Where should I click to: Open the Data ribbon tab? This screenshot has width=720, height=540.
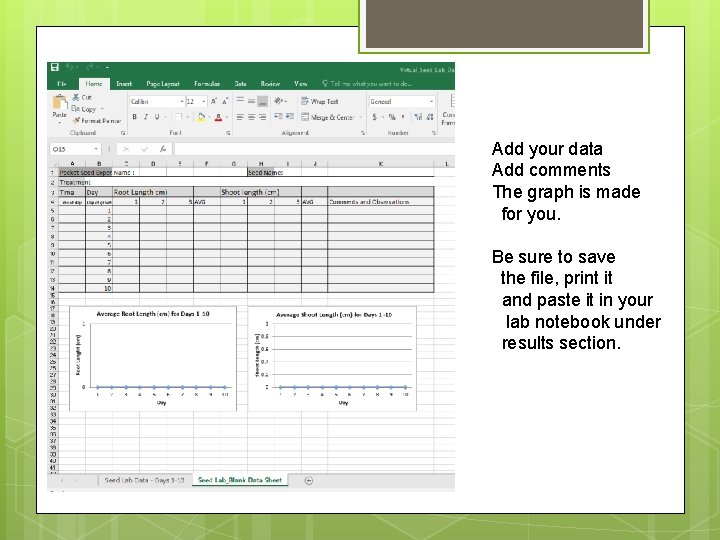coord(240,84)
